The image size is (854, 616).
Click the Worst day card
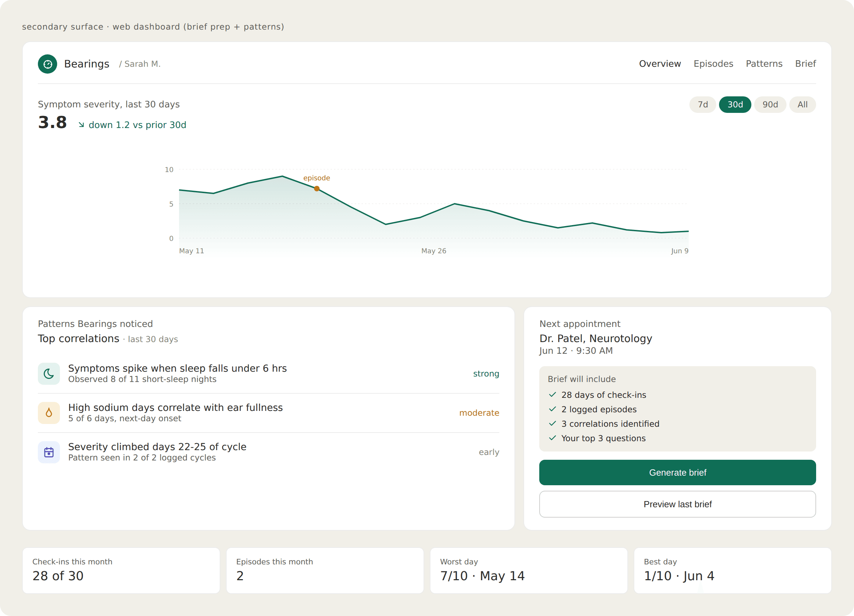(529, 571)
